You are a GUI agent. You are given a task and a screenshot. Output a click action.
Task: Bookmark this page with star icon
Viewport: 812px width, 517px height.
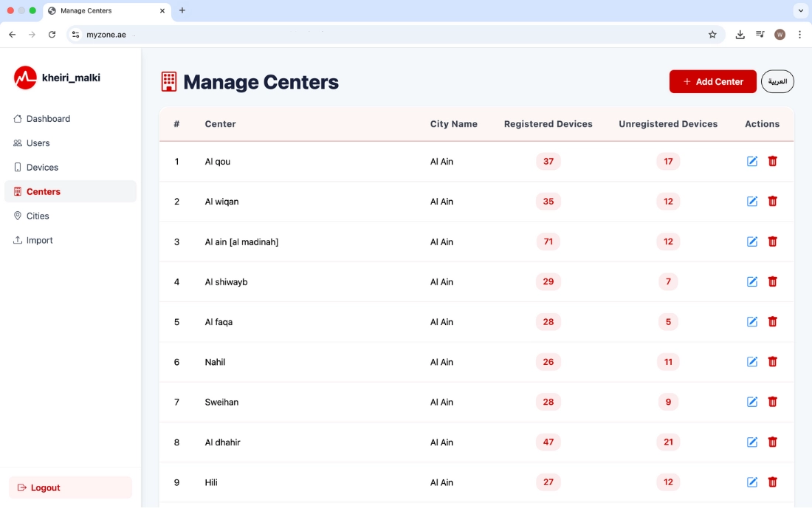click(x=712, y=35)
